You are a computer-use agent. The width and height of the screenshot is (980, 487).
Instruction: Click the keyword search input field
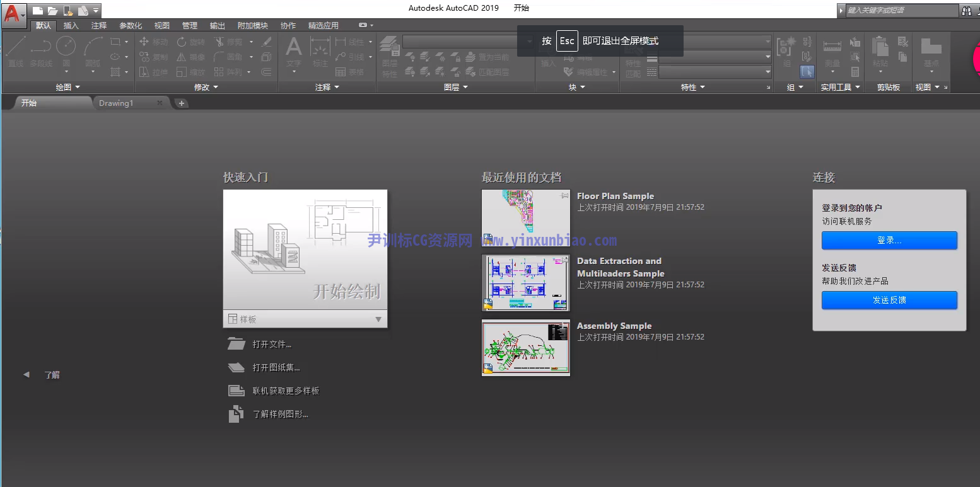coord(902,11)
